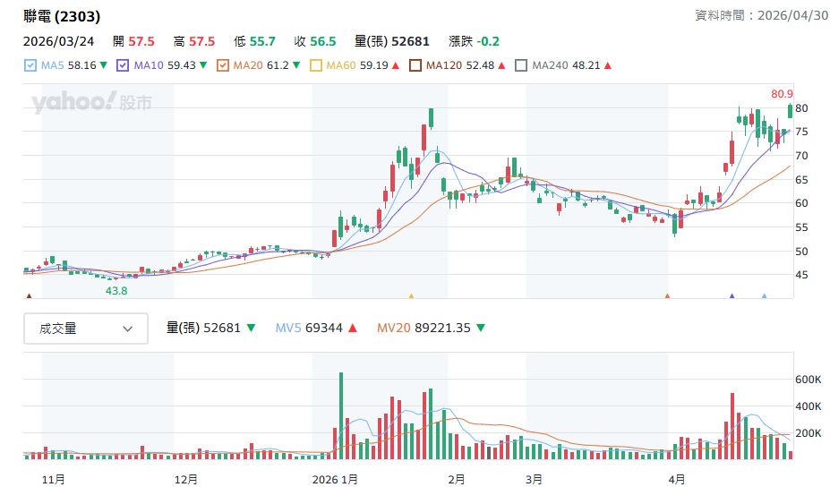Click the 聯電 (2303) stock title
This screenshot has width=830, height=504.
(x=62, y=16)
